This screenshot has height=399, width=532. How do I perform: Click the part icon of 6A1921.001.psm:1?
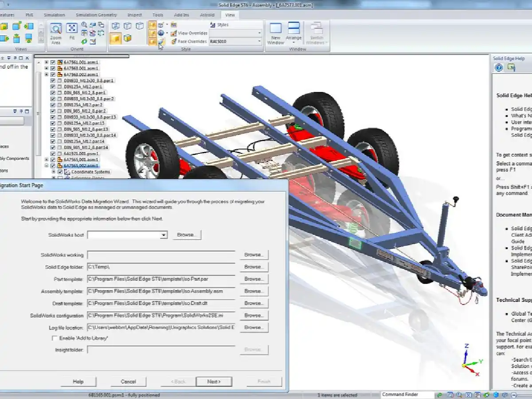[60, 153]
